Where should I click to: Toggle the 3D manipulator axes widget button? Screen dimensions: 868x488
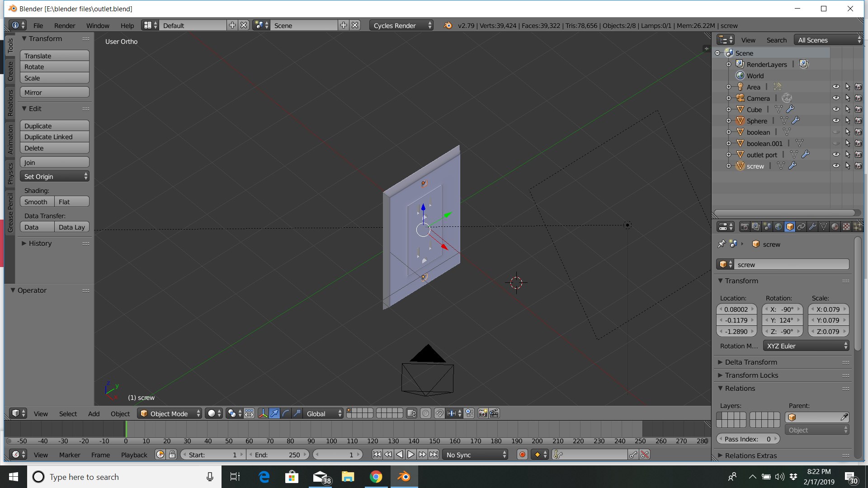(263, 413)
